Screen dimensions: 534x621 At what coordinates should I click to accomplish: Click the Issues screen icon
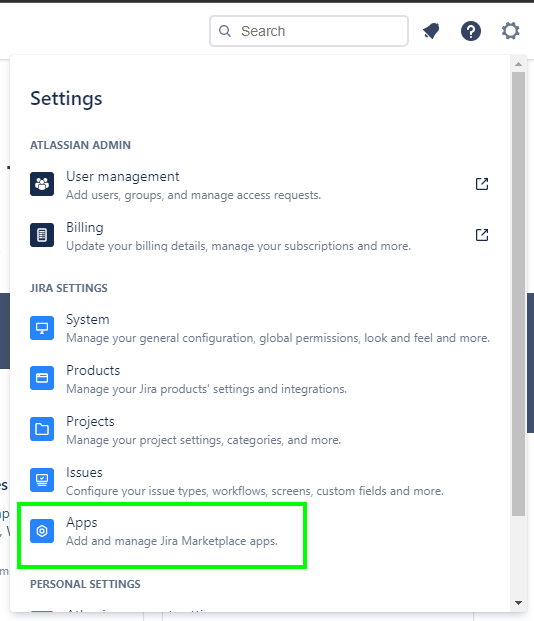(42, 480)
